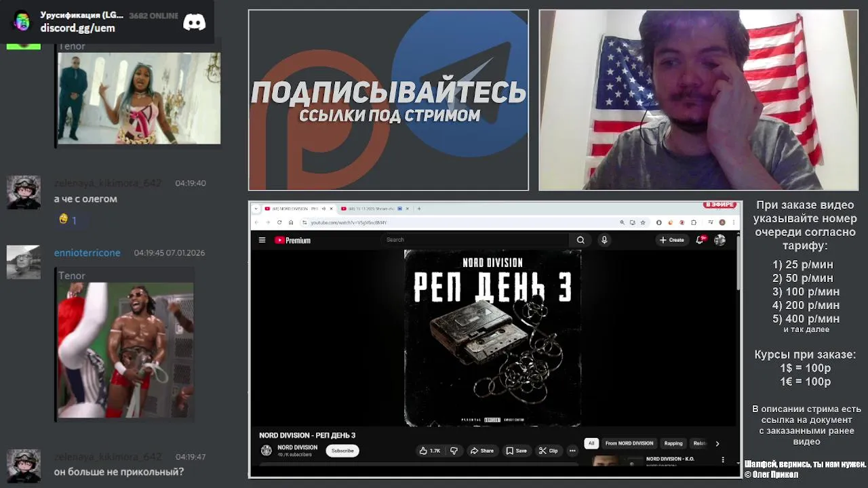Subscribe to NORD DIVISION channel
The height and width of the screenshot is (488, 868).
pyautogui.click(x=342, y=451)
